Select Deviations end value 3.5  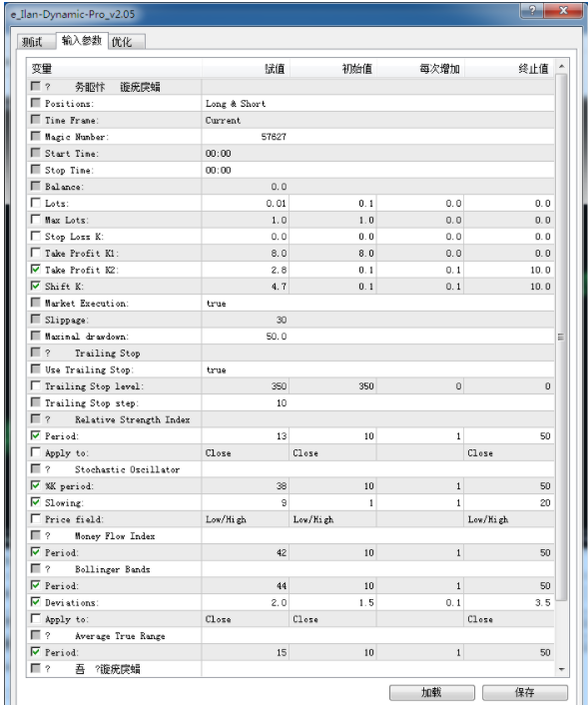(x=543, y=602)
